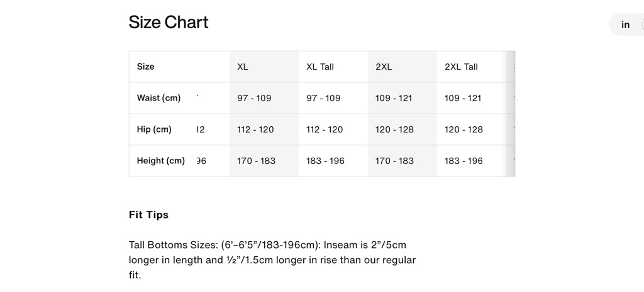Select XL Tall height value 183 - 196
The image size is (644, 292).
pyautogui.click(x=325, y=161)
